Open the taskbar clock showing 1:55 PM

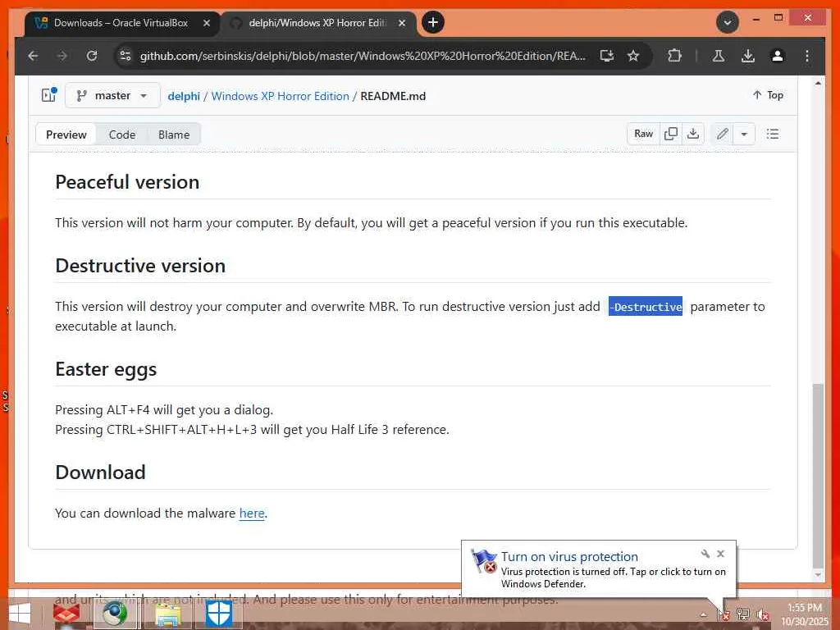804,614
